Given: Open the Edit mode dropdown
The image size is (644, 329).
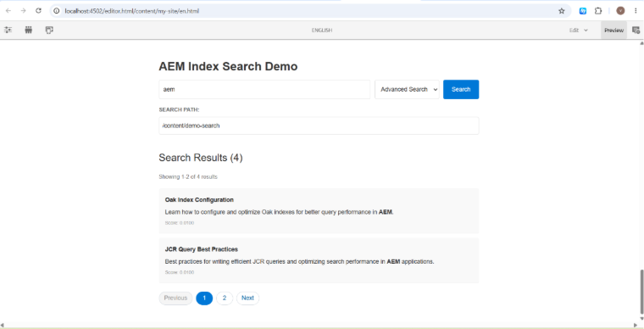Looking at the screenshot, I should pyautogui.click(x=578, y=31).
